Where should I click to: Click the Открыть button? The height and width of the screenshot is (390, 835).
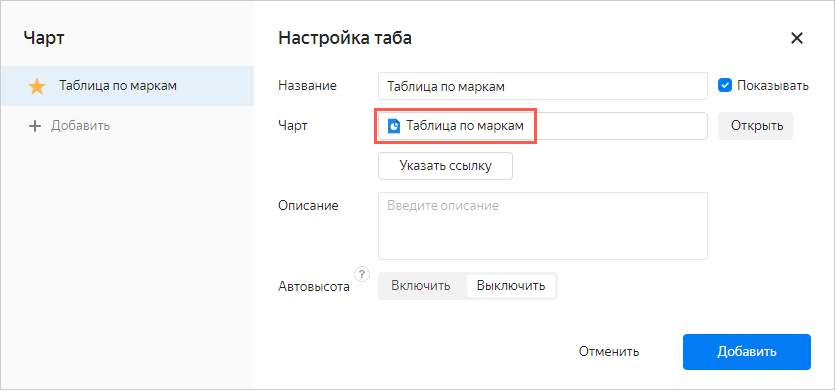coord(755,126)
